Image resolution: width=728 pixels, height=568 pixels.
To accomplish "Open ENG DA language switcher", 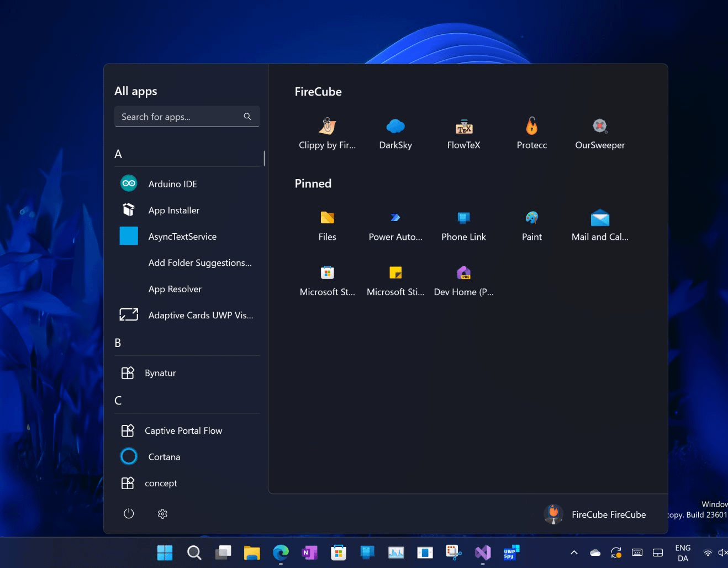I will tap(683, 553).
